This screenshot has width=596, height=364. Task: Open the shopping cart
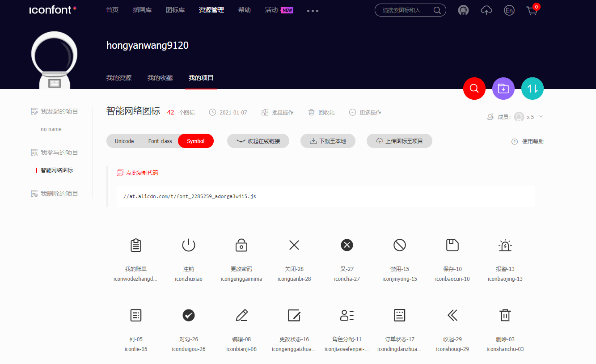tap(532, 10)
